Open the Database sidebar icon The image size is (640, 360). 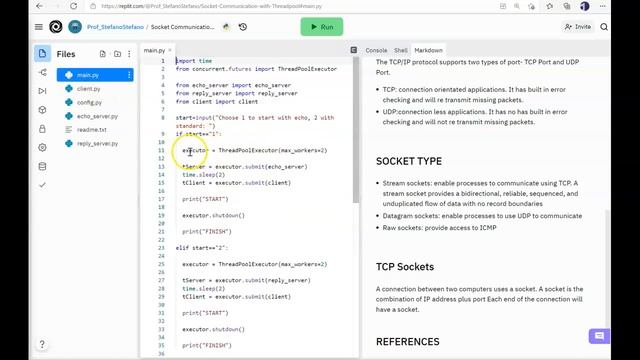click(x=42, y=167)
